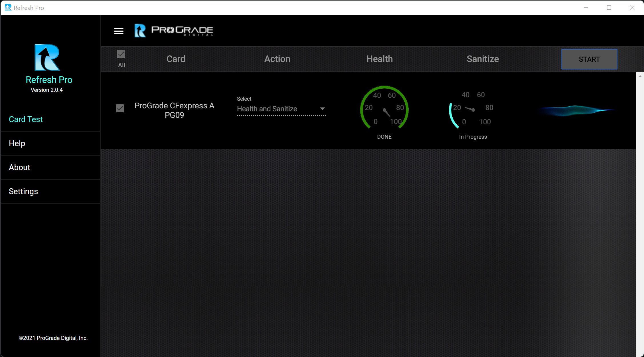Click the Refresh Pro title bar icon
Image resolution: width=644 pixels, height=357 pixels.
[8, 8]
